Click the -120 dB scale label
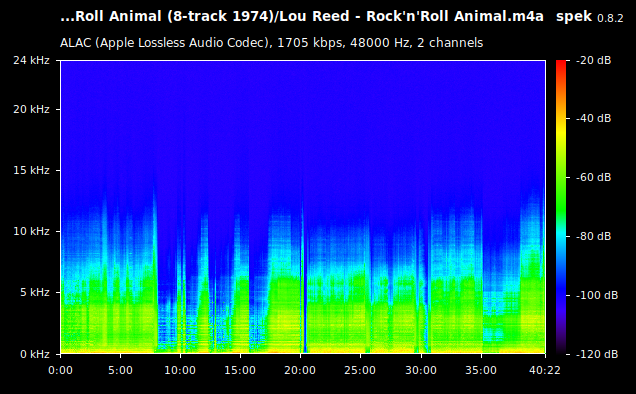The image size is (636, 394). click(x=597, y=354)
